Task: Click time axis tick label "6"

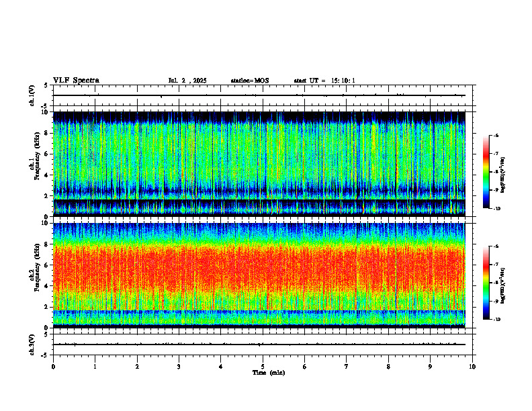Action: click(x=304, y=367)
